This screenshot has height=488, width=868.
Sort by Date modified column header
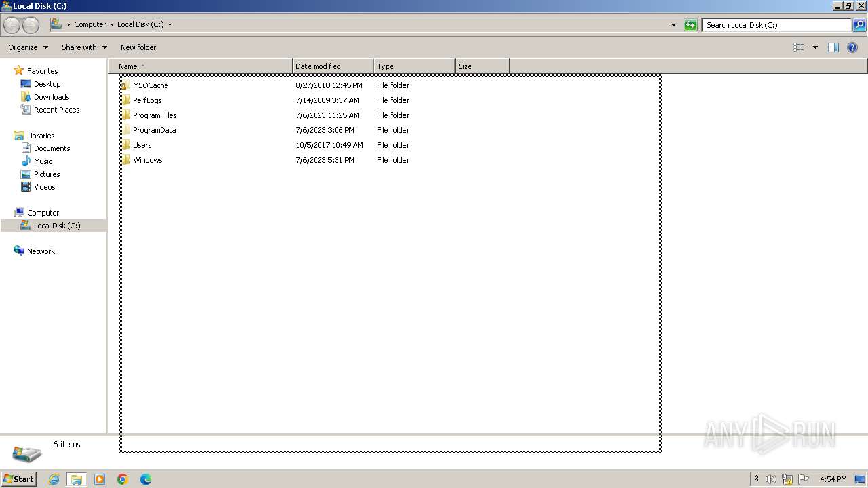[333, 66]
